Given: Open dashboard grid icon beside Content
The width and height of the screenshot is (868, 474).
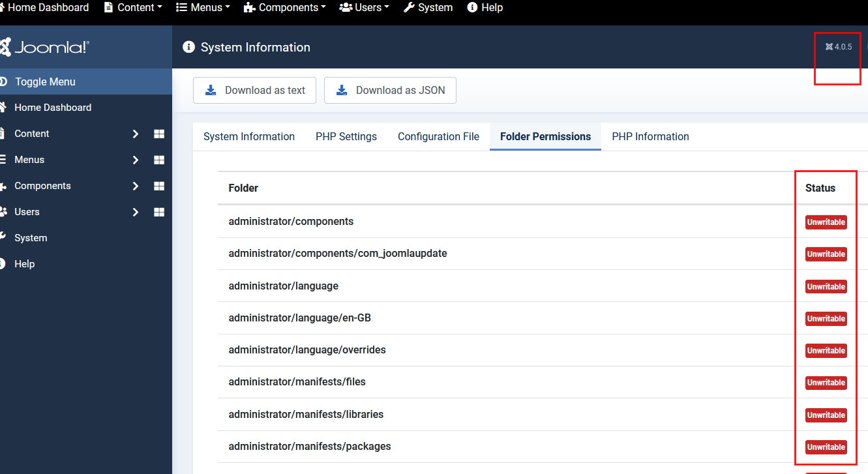Looking at the screenshot, I should click(x=158, y=134).
